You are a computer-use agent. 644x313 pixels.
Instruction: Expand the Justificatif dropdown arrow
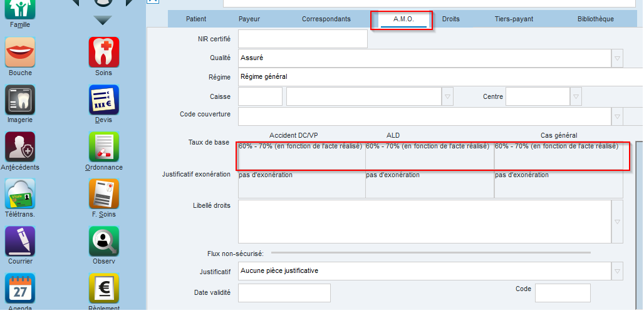617,271
